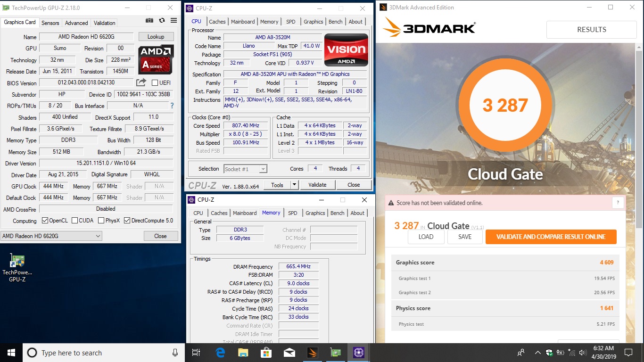Click the GPU-Z refresh arrows icon
The width and height of the screenshot is (644, 362).
[162, 20]
